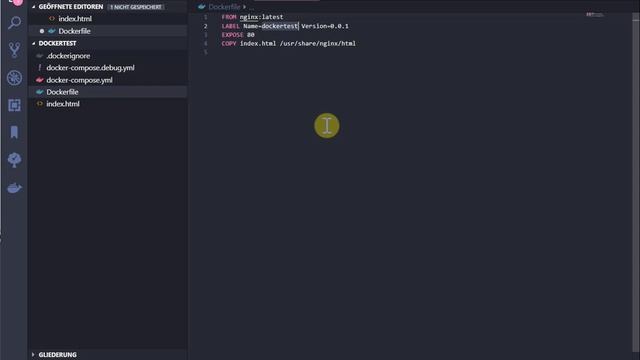
Task: Click 'LABEL' keyword on line 2
Action: [x=231, y=26]
